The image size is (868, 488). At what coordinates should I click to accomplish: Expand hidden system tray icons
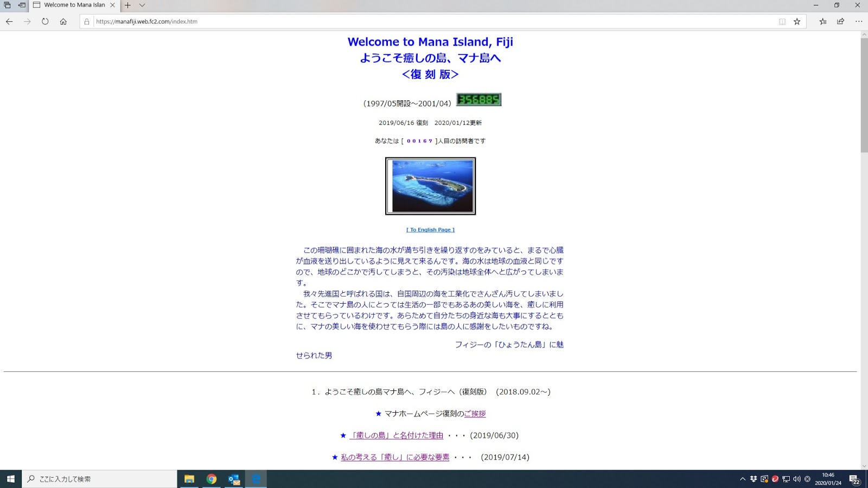[x=743, y=479]
